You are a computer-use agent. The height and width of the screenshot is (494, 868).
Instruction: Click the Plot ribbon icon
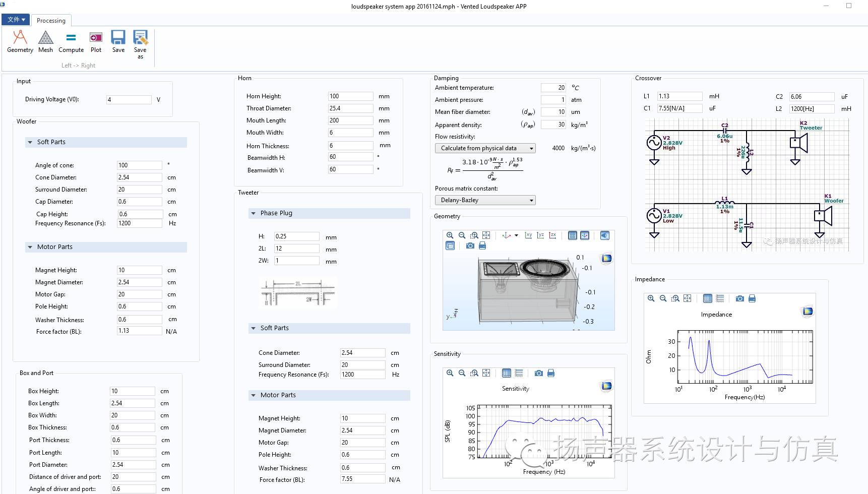pos(96,41)
